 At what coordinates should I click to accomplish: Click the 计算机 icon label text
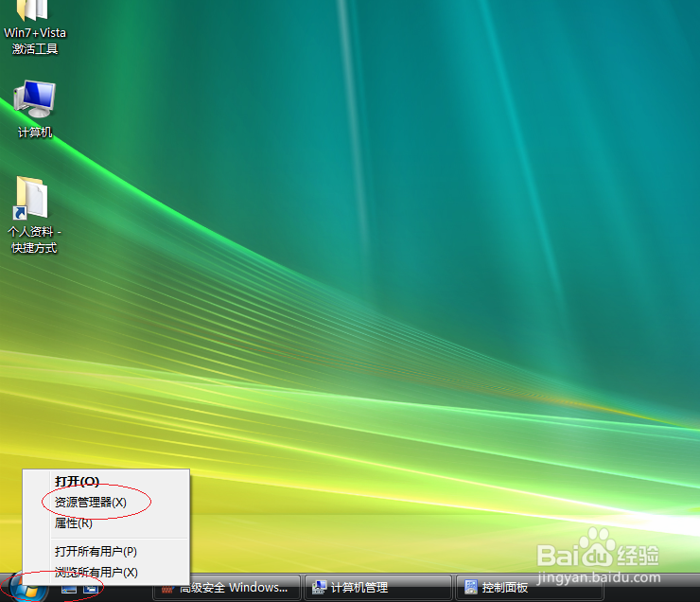click(x=34, y=133)
